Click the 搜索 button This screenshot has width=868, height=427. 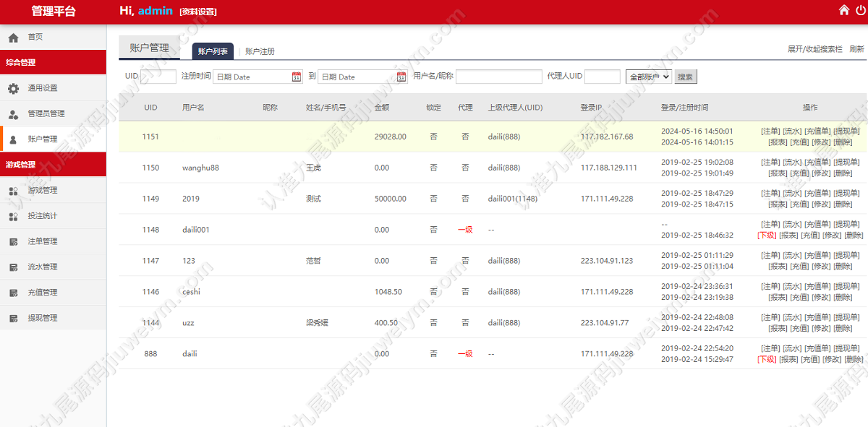[686, 77]
